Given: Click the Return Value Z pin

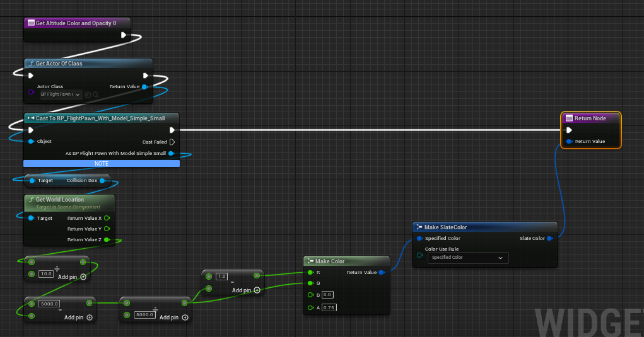Looking at the screenshot, I should point(107,239).
